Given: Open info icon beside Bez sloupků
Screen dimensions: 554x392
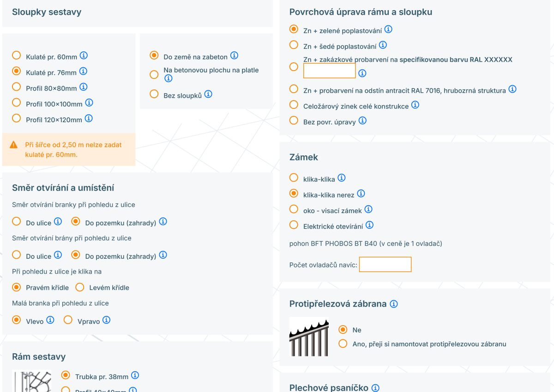Looking at the screenshot, I should pyautogui.click(x=208, y=94).
